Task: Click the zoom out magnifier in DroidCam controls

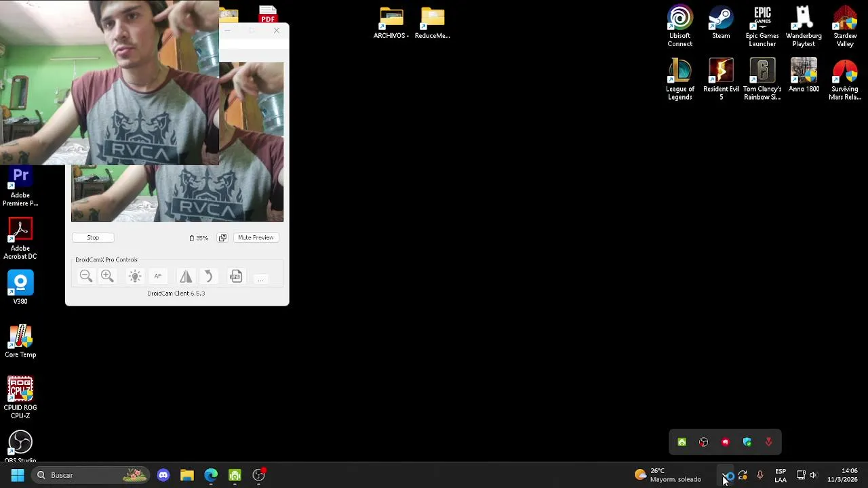Action: click(85, 276)
